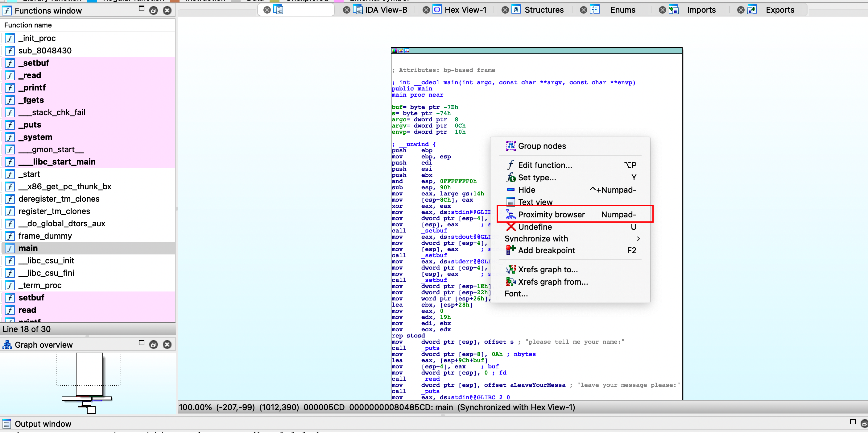The image size is (868, 436).
Task: Select Proximity browser from context menu
Action: click(551, 215)
